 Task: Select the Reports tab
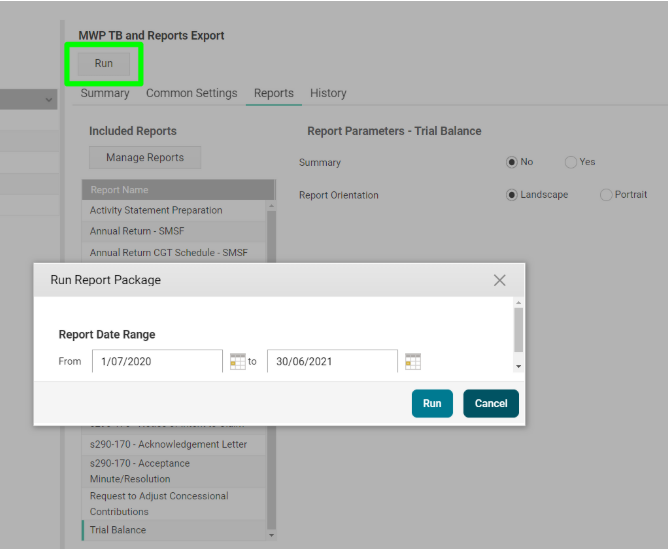(x=273, y=93)
